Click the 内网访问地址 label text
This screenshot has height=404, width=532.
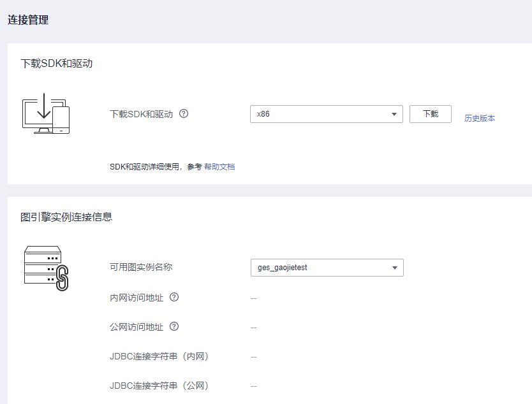coord(137,298)
